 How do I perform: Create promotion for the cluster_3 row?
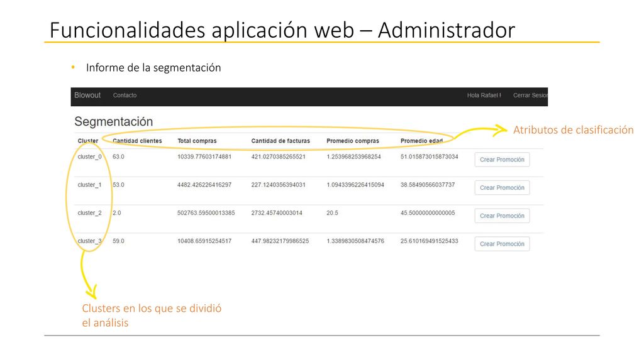(x=502, y=244)
